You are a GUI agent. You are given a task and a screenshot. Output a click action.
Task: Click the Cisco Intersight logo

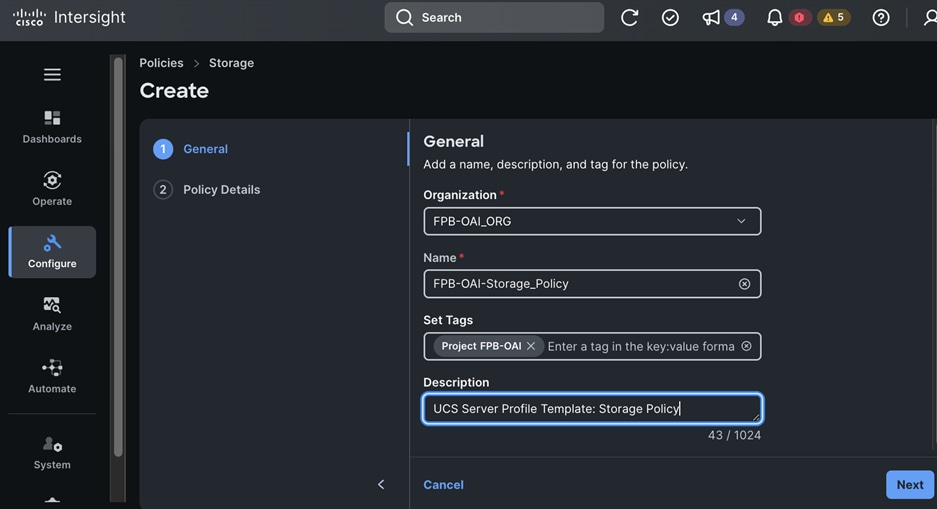click(x=69, y=17)
